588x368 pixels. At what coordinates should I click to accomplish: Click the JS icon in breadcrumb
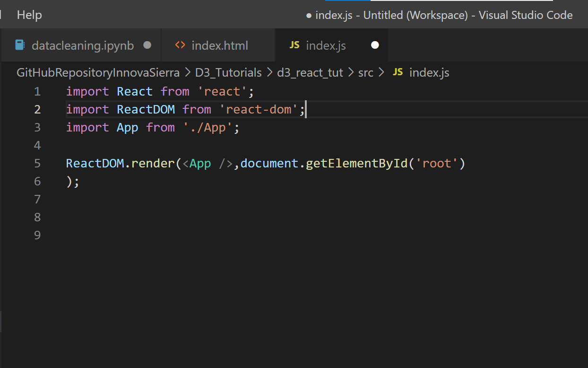pyautogui.click(x=398, y=72)
